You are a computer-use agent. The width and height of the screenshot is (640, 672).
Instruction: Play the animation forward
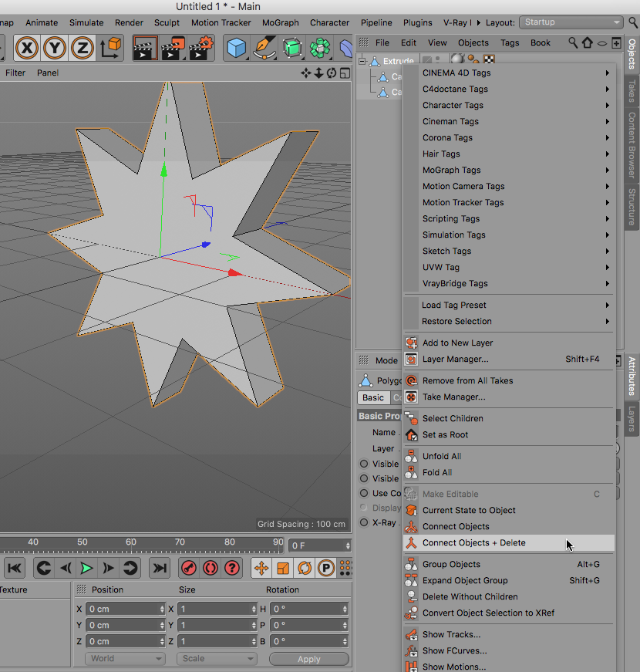click(86, 569)
